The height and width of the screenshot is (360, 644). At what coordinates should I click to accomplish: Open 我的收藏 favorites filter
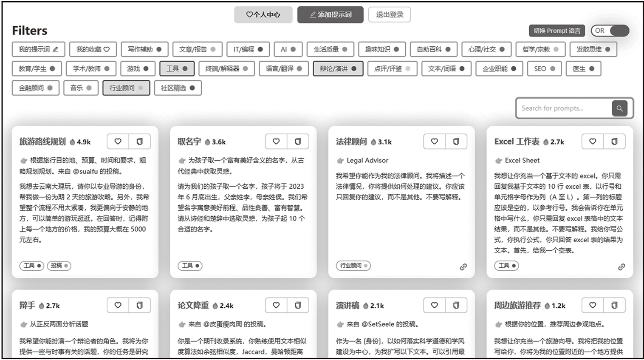(93, 49)
